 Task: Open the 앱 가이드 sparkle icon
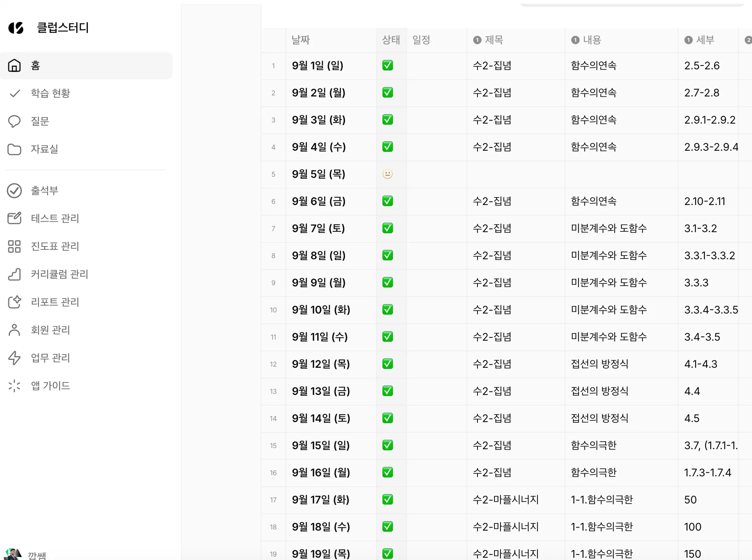click(x=14, y=386)
